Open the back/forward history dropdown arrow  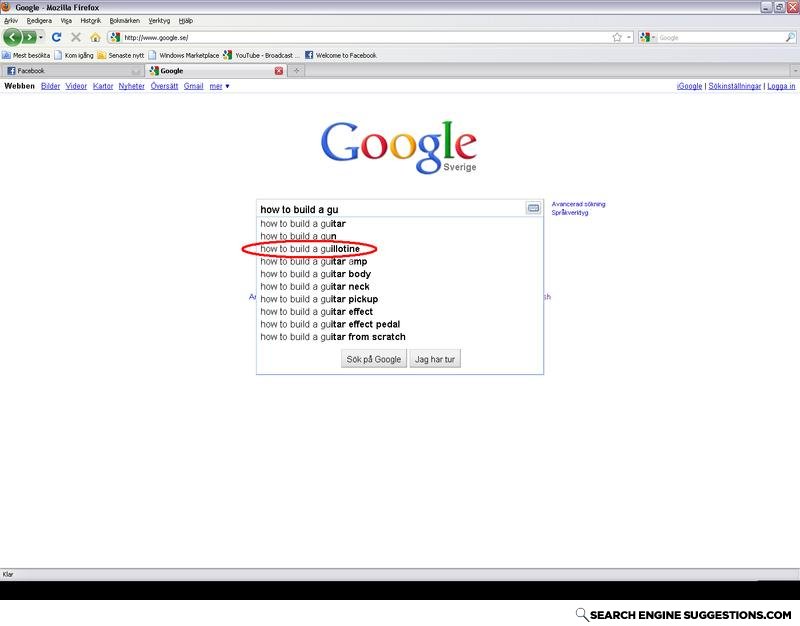(41, 37)
